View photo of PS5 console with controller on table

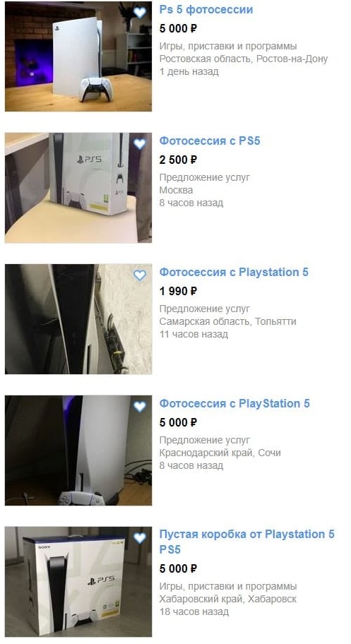78,56
